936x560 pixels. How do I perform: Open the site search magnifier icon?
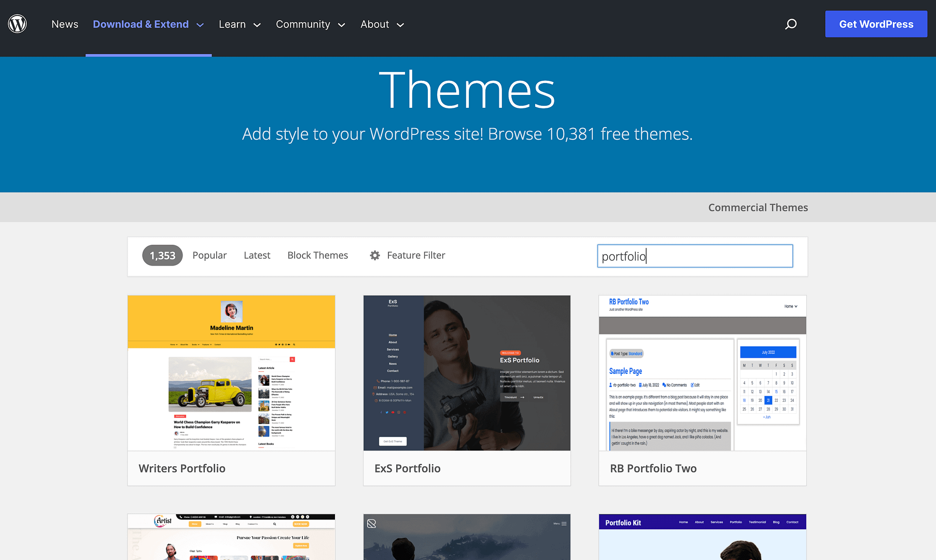(791, 24)
